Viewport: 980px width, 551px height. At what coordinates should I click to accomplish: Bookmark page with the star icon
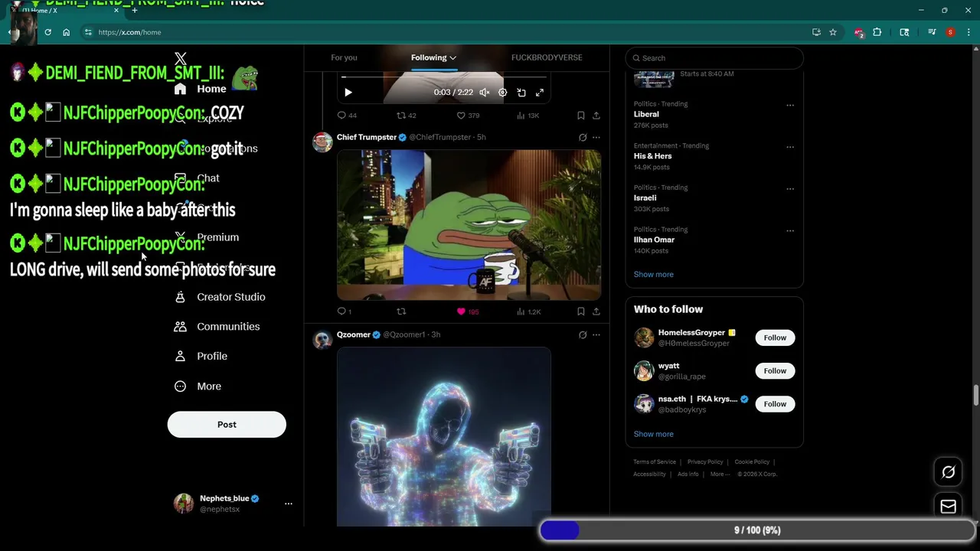(833, 32)
